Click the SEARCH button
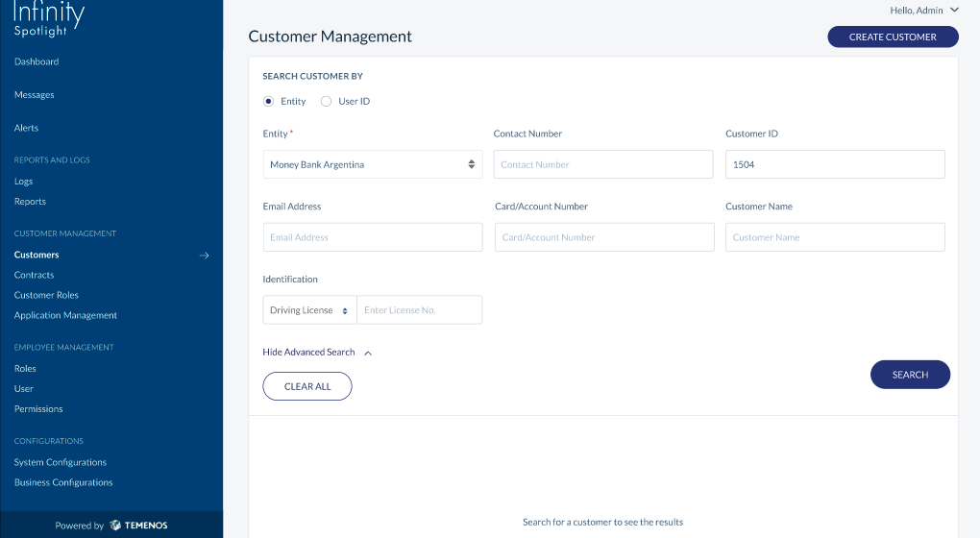980x538 pixels. click(910, 375)
